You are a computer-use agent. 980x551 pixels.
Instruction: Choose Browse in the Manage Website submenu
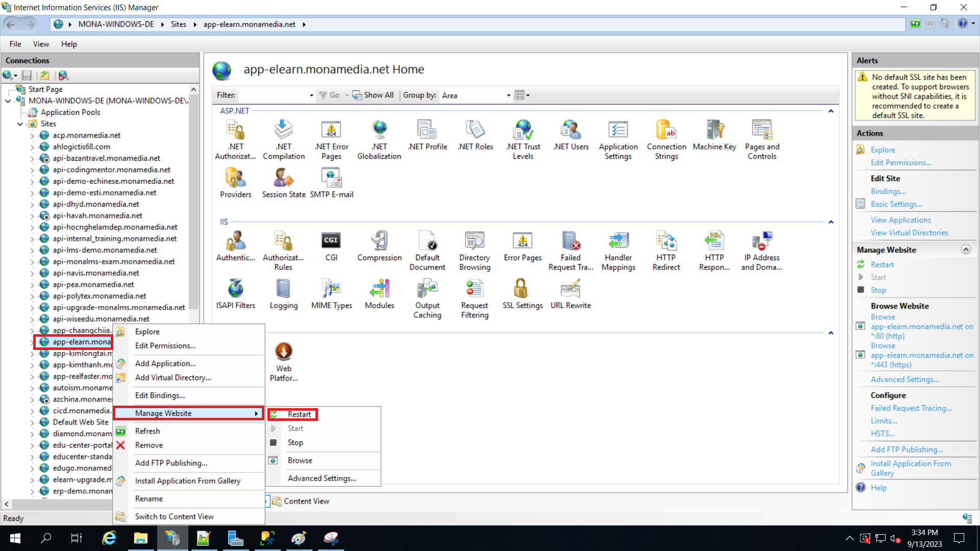pyautogui.click(x=300, y=460)
